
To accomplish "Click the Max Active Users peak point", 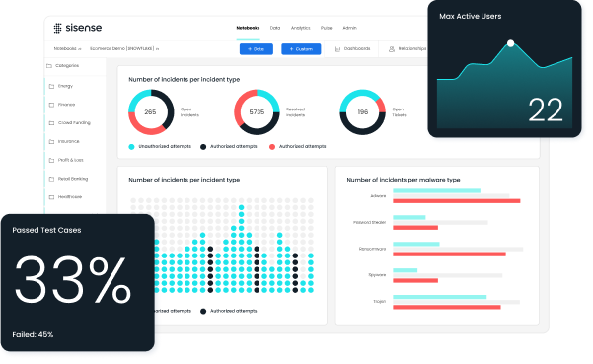I will tap(510, 43).
